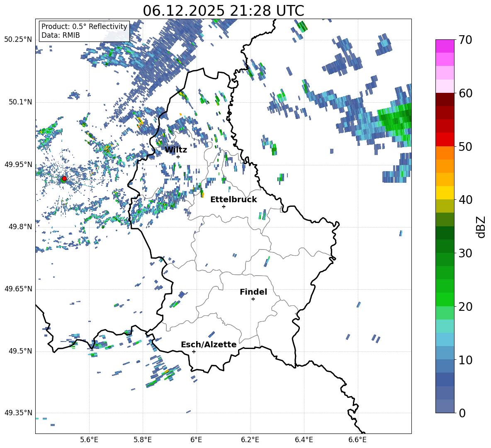Click the latitude label 49.95°N
This screenshot has width=491, height=448.
tap(18, 164)
